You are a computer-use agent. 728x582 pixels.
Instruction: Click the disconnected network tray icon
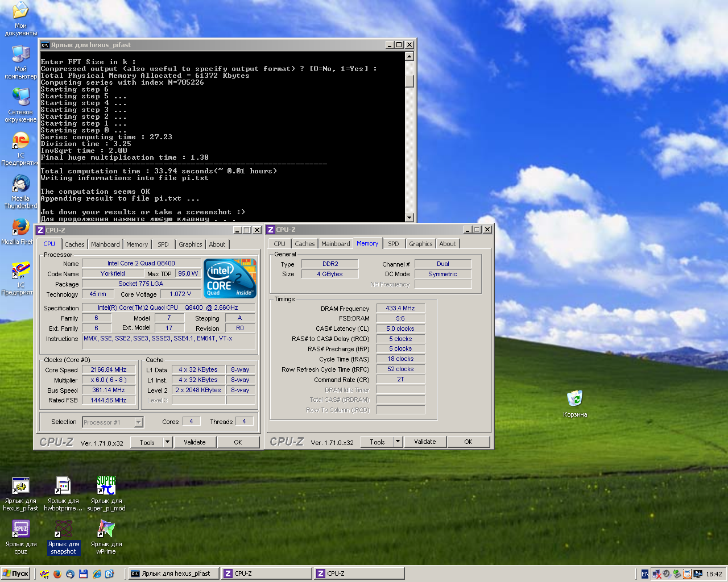tap(656, 574)
